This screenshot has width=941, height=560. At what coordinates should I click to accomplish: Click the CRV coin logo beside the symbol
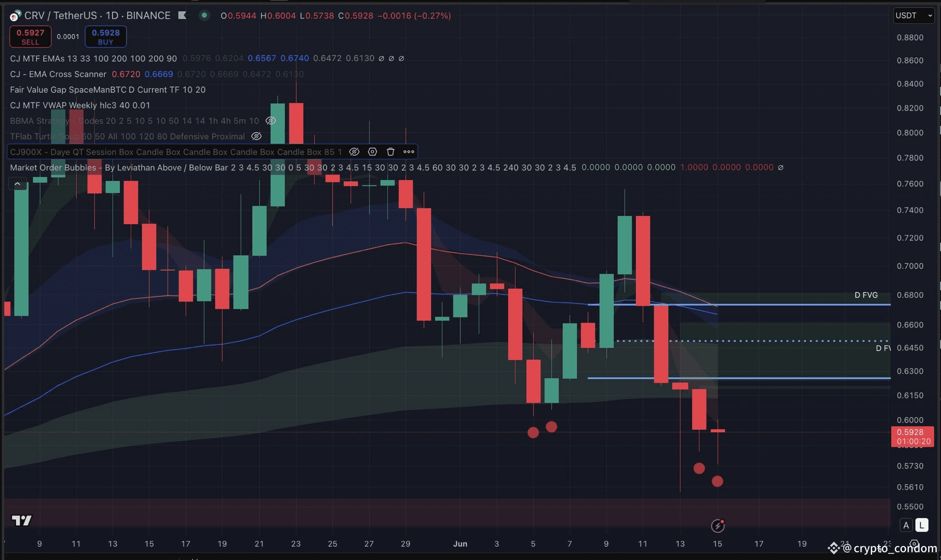click(x=15, y=16)
